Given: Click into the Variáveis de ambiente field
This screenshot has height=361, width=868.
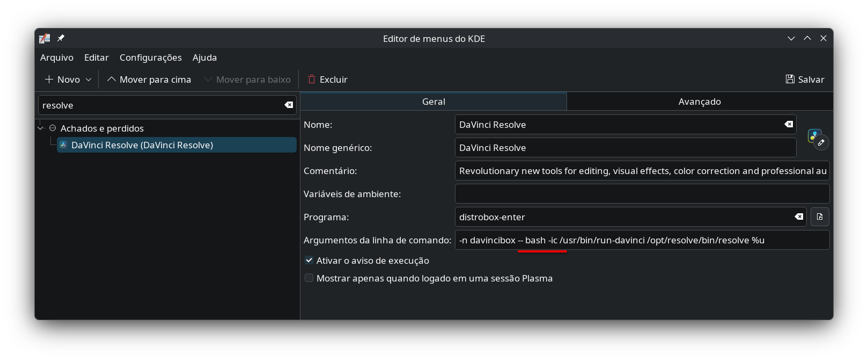Looking at the screenshot, I should (x=642, y=194).
